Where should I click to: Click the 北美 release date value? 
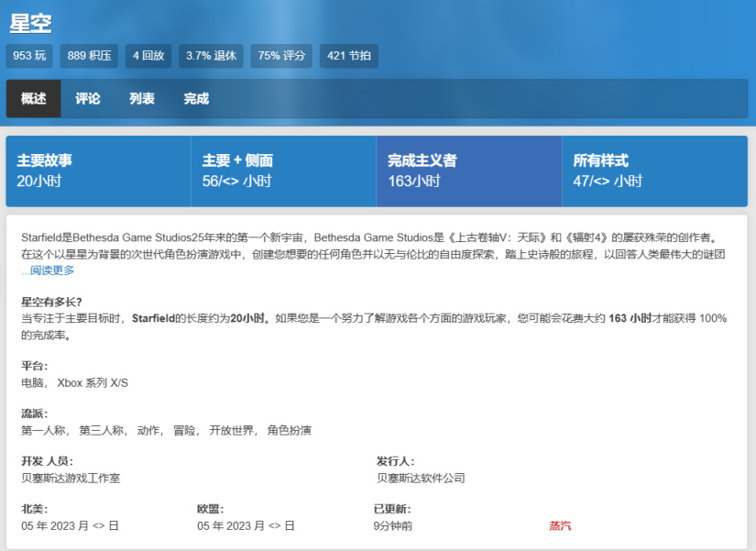(x=70, y=526)
